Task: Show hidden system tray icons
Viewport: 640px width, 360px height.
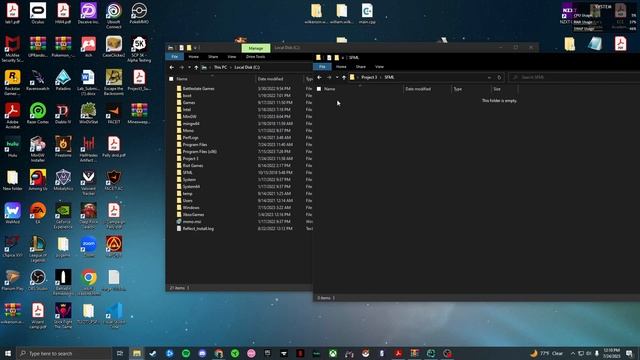Action: [x=573, y=353]
